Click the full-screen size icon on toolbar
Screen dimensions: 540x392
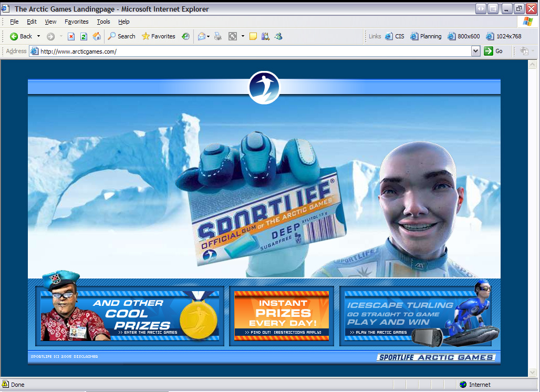point(233,36)
